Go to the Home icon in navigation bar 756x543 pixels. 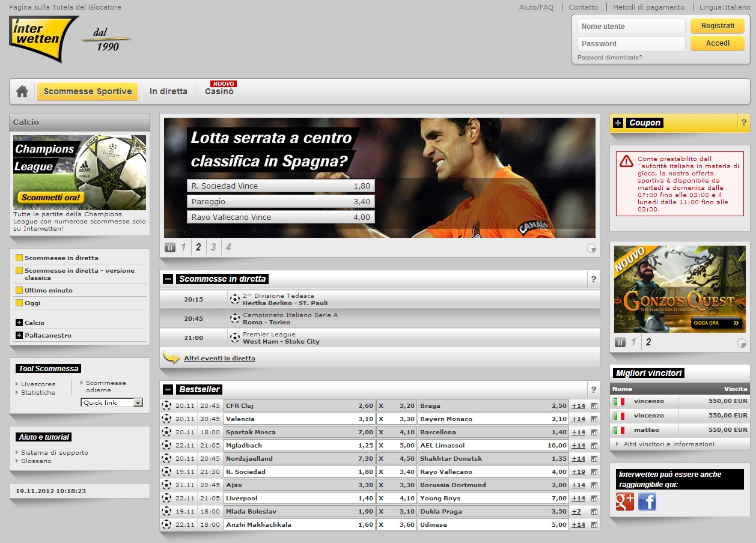click(22, 91)
